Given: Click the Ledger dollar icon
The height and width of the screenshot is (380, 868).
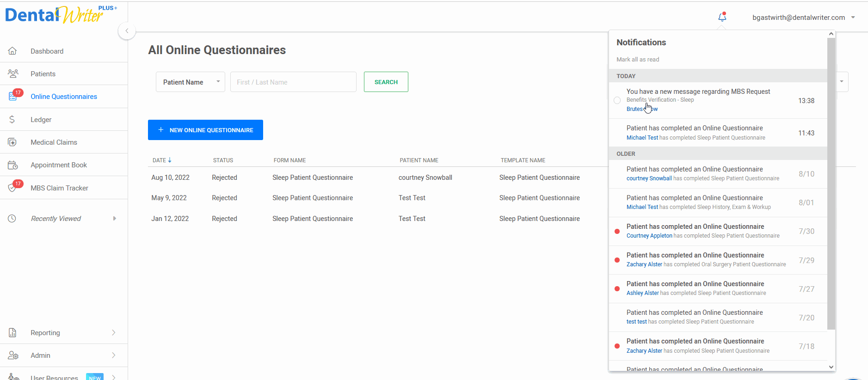Looking at the screenshot, I should pyautogui.click(x=12, y=119).
